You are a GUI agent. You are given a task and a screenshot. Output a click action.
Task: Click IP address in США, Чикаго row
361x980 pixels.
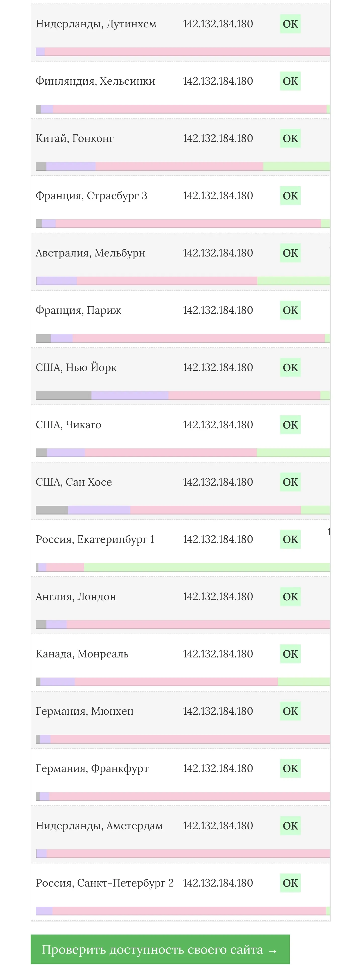point(218,425)
